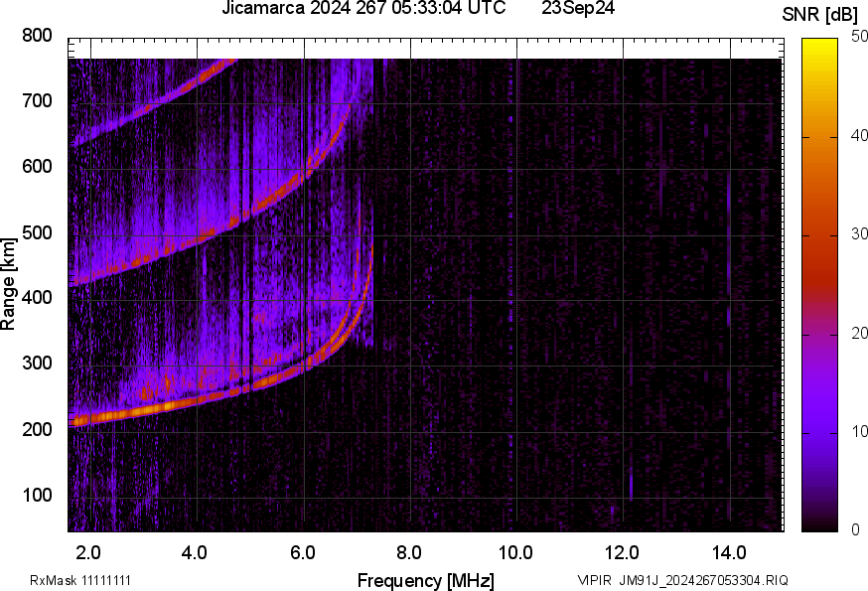
Task: Click the 'RxMask 11111111' footer text
Action: coord(80,580)
